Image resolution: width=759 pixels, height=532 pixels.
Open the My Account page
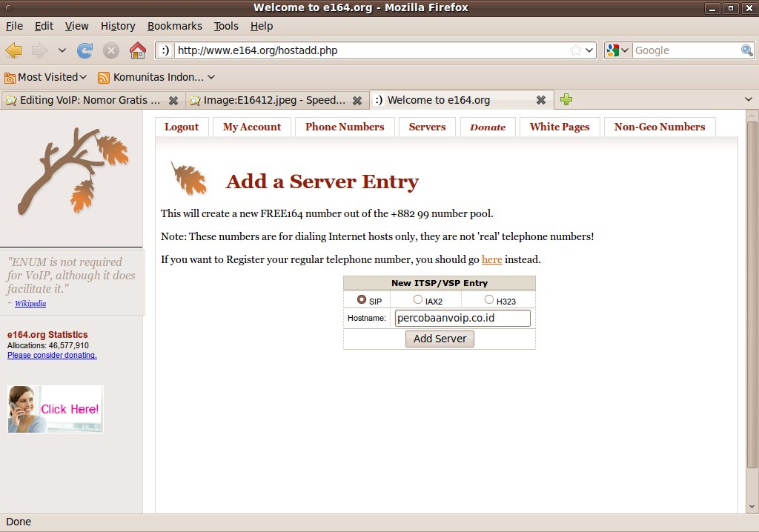[x=252, y=127]
